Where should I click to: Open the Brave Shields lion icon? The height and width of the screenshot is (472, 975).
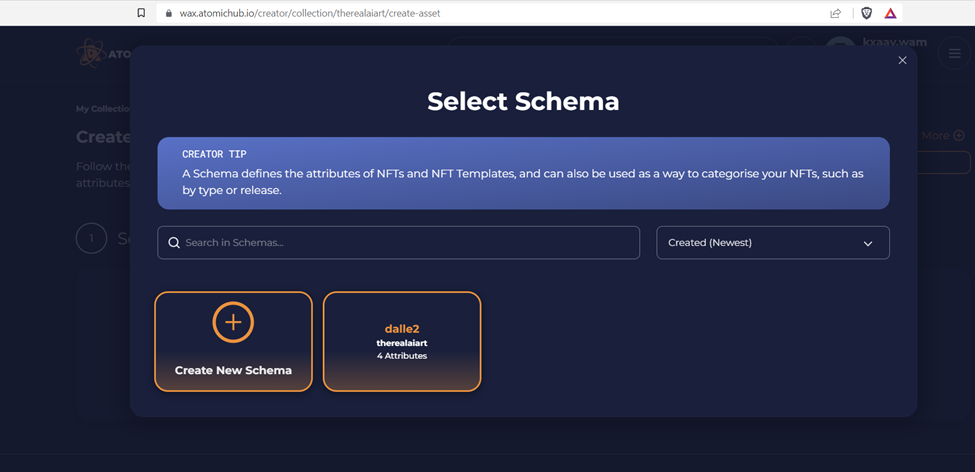(866, 13)
